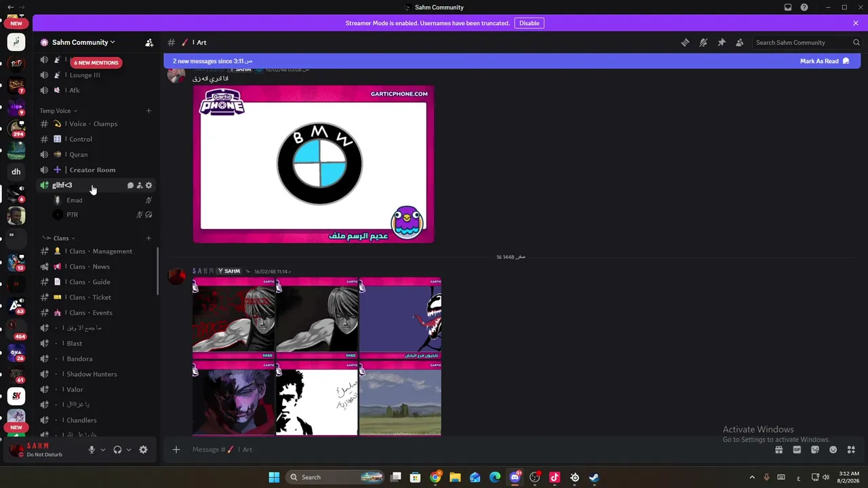This screenshot has height=488, width=868.
Task: Show the member list icon
Action: 740,42
